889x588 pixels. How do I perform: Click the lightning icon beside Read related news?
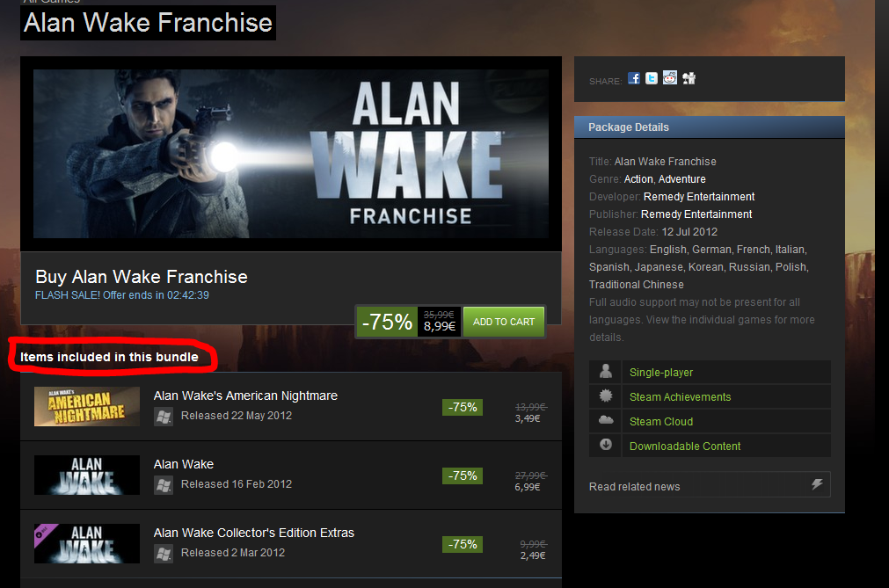click(x=817, y=484)
